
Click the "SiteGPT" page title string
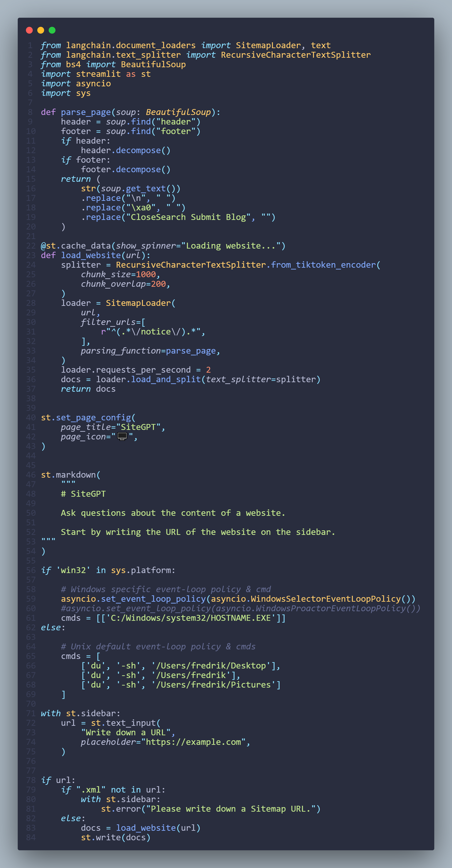(x=138, y=427)
